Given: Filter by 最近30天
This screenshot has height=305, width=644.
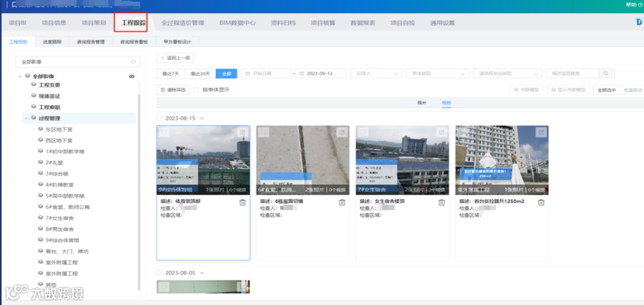Looking at the screenshot, I should tap(200, 73).
